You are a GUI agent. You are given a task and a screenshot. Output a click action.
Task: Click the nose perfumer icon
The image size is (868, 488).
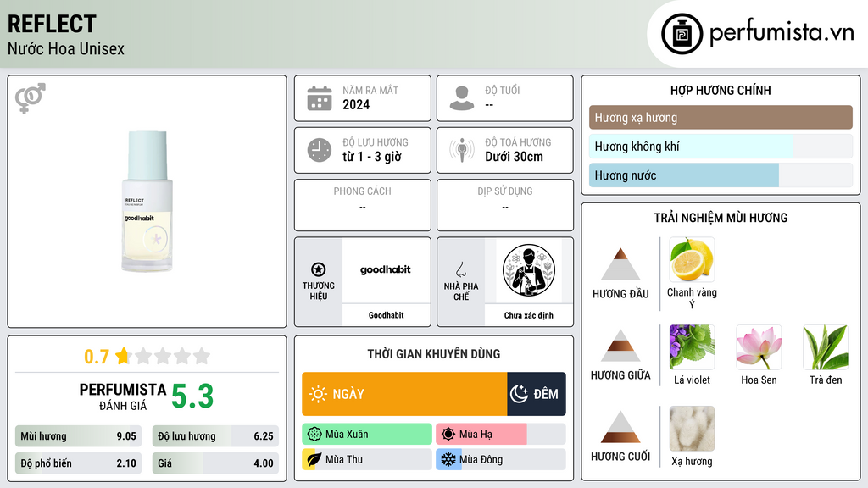point(461,269)
